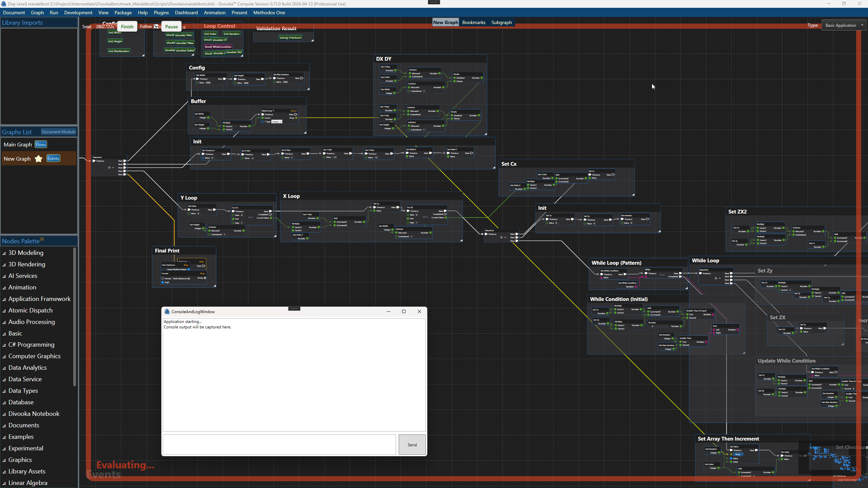Click the plus icon on the main Sequence node
Viewport: 868px width, 488px height.
109,167
